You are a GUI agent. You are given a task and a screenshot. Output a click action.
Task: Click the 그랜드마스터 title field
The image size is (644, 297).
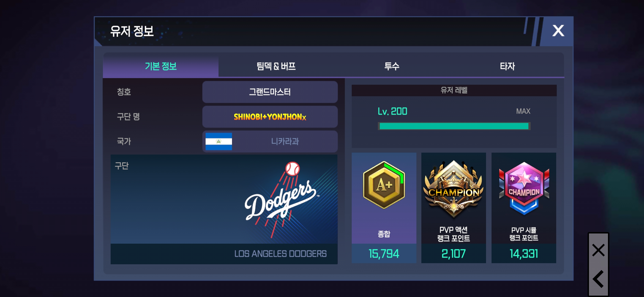pos(270,92)
